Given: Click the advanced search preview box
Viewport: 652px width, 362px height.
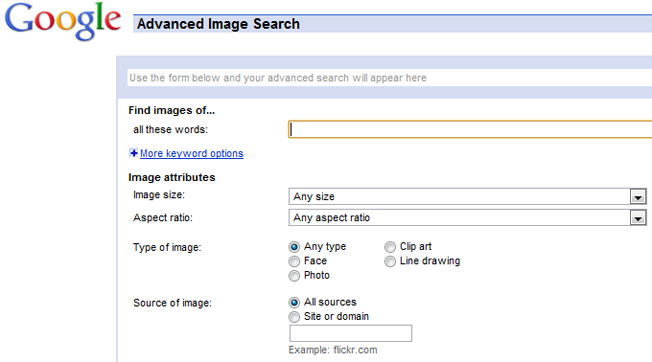Looking at the screenshot, I should [x=390, y=78].
